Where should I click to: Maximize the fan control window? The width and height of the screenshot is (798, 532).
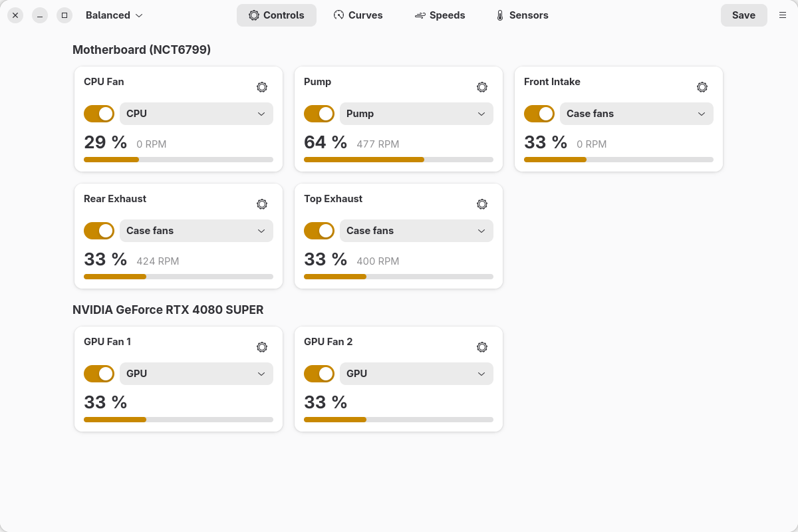click(x=65, y=15)
